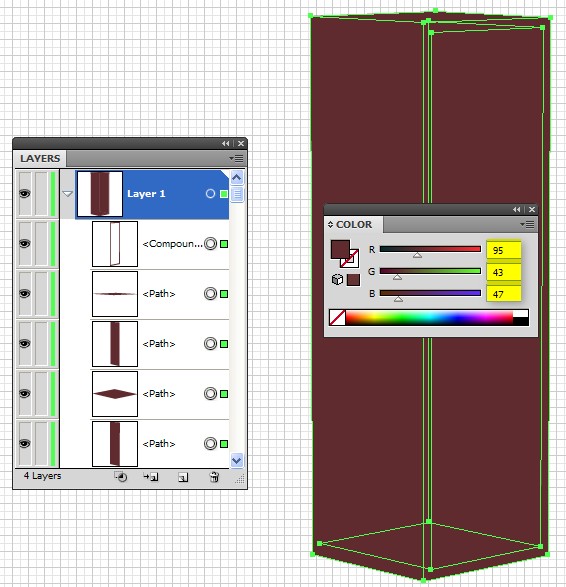Viewport: 566px width, 587px height.
Task: Click the Layer 1 target circle
Action: [x=210, y=194]
